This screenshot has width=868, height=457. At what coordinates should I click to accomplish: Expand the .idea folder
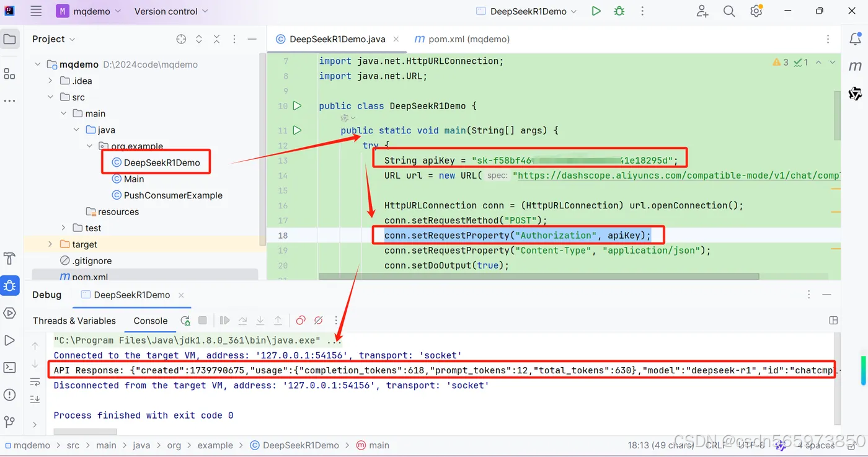pyautogui.click(x=51, y=81)
